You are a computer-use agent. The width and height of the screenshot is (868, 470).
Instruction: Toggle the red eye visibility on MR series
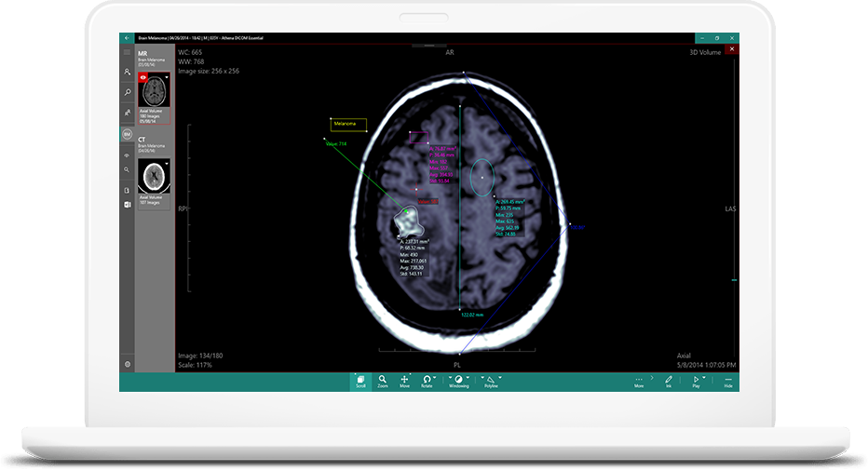142,77
